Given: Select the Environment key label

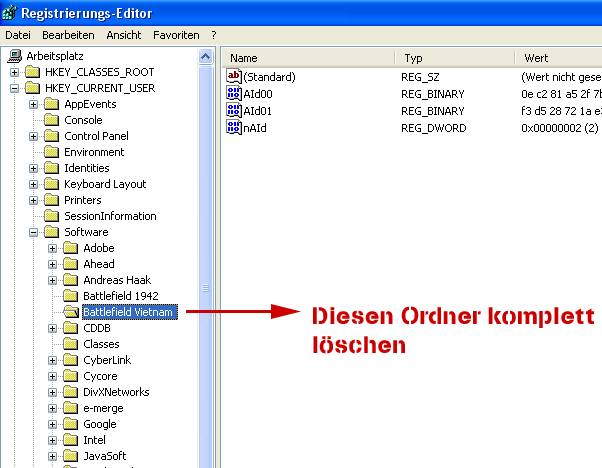Looking at the screenshot, I should point(94,152).
